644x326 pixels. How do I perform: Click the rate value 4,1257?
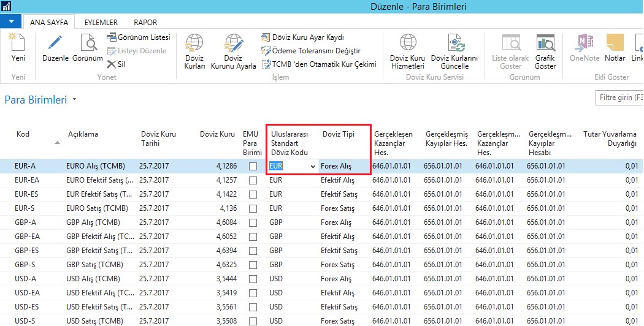(226, 180)
